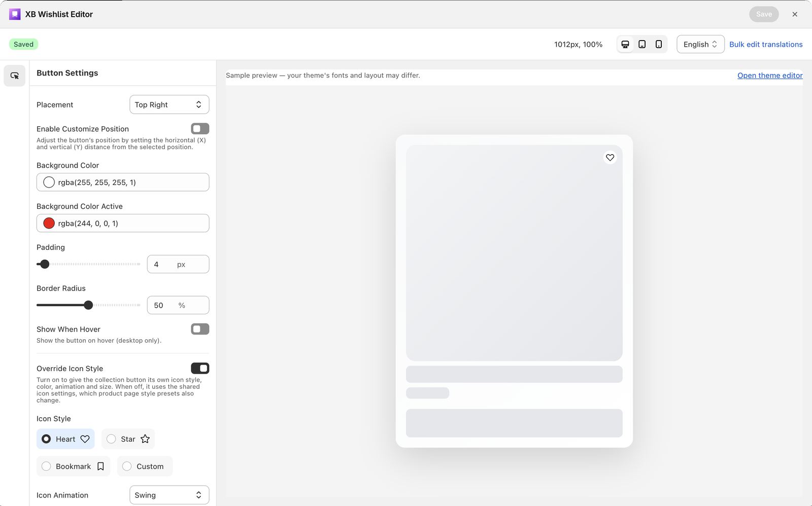The width and height of the screenshot is (812, 506).
Task: Follow the Open theme editor link
Action: tap(770, 76)
